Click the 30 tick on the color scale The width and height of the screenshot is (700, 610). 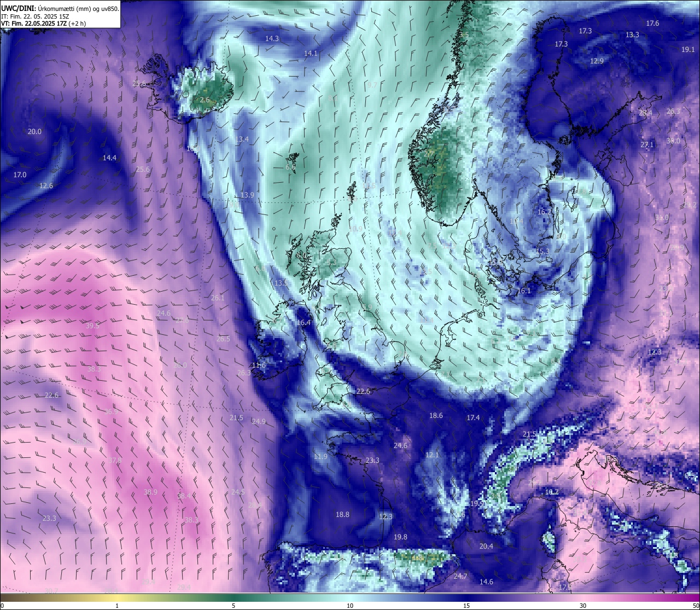(x=583, y=606)
